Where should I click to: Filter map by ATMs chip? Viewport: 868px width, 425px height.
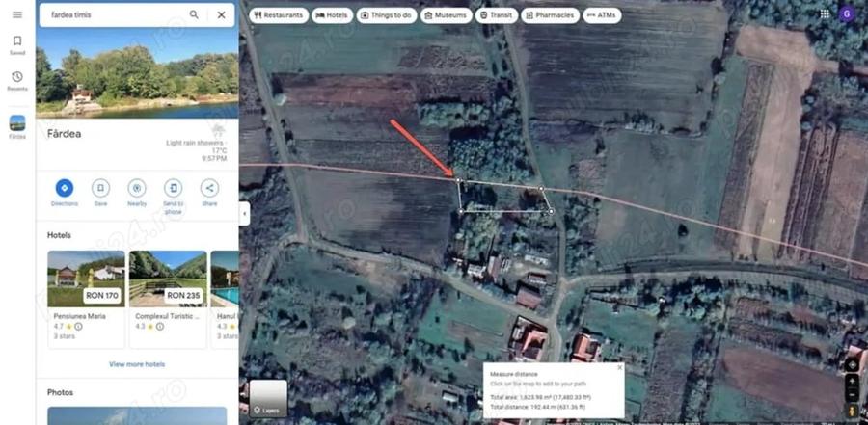(602, 15)
